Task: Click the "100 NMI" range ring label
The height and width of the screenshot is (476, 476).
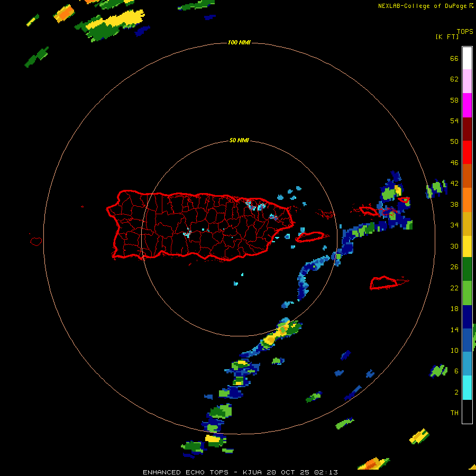Action: [x=239, y=42]
